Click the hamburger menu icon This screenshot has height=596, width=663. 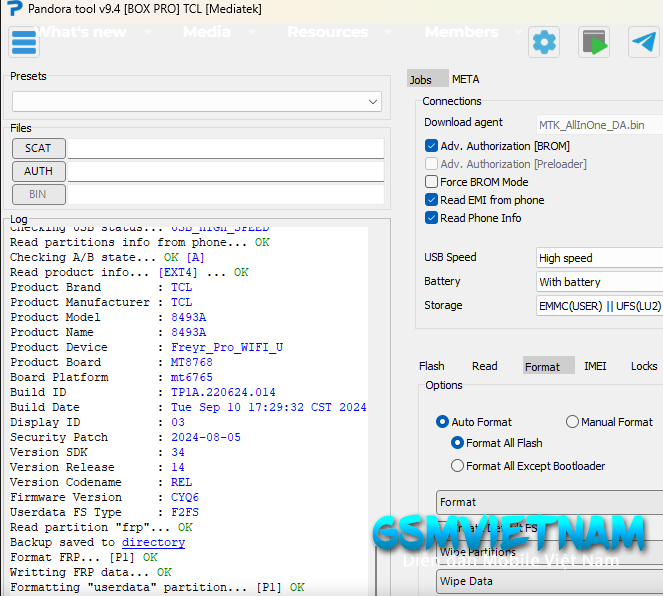coord(23,43)
